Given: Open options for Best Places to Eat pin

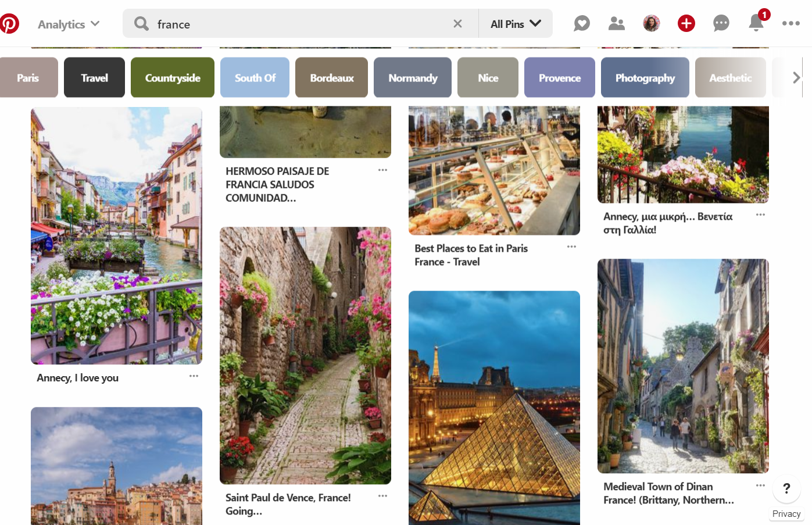Looking at the screenshot, I should coord(571,247).
